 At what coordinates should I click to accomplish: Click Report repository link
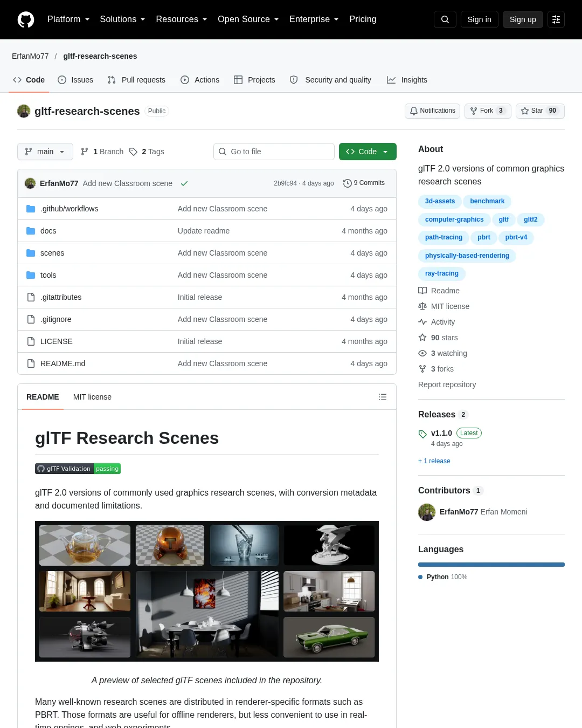pyautogui.click(x=447, y=384)
